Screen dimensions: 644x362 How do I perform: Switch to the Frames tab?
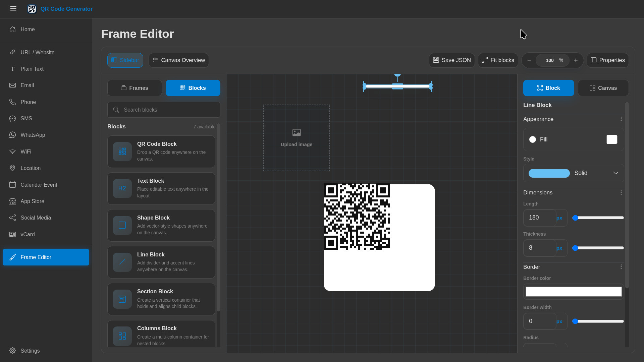coord(135,88)
